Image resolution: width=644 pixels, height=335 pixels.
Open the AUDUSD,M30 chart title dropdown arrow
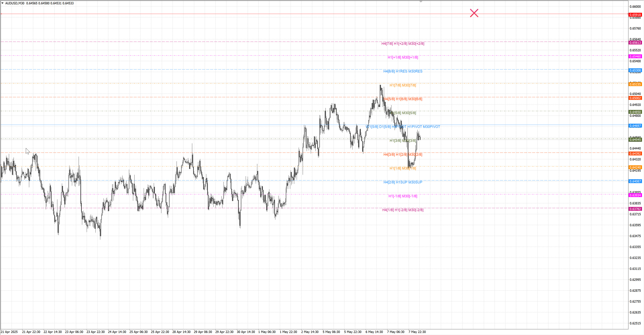click(3, 3)
